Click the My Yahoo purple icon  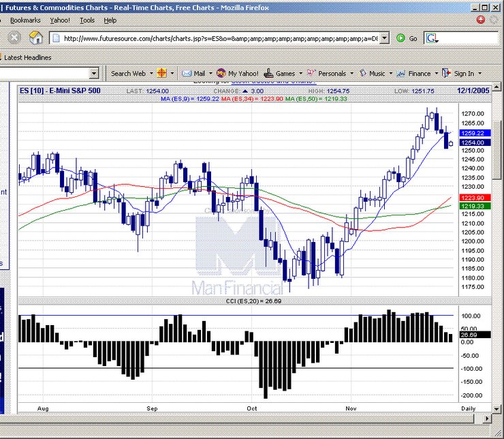pyautogui.click(x=221, y=74)
